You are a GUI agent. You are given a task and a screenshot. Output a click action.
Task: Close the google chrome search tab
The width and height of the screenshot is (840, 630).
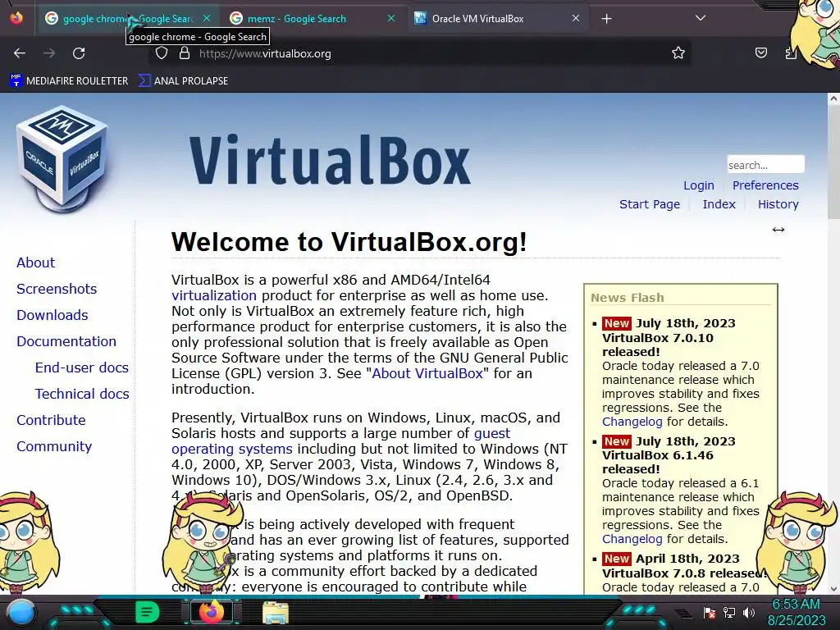(207, 18)
